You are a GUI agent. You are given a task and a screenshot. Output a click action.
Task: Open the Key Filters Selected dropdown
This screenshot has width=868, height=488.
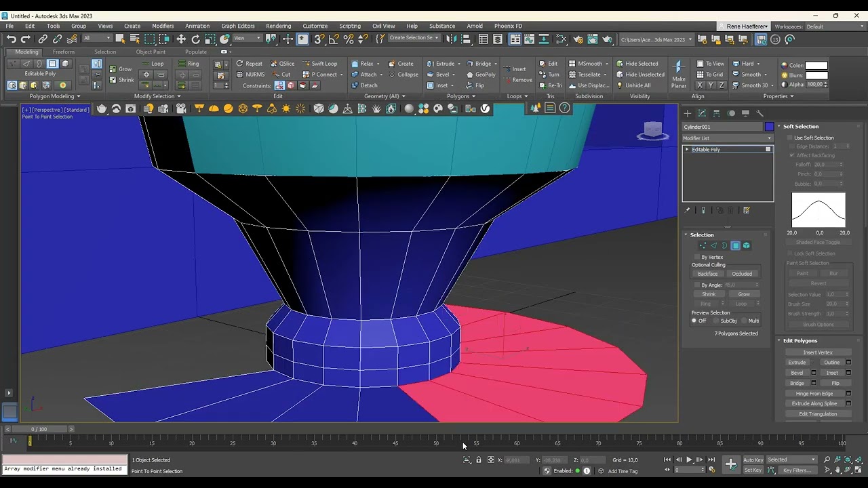(x=791, y=460)
